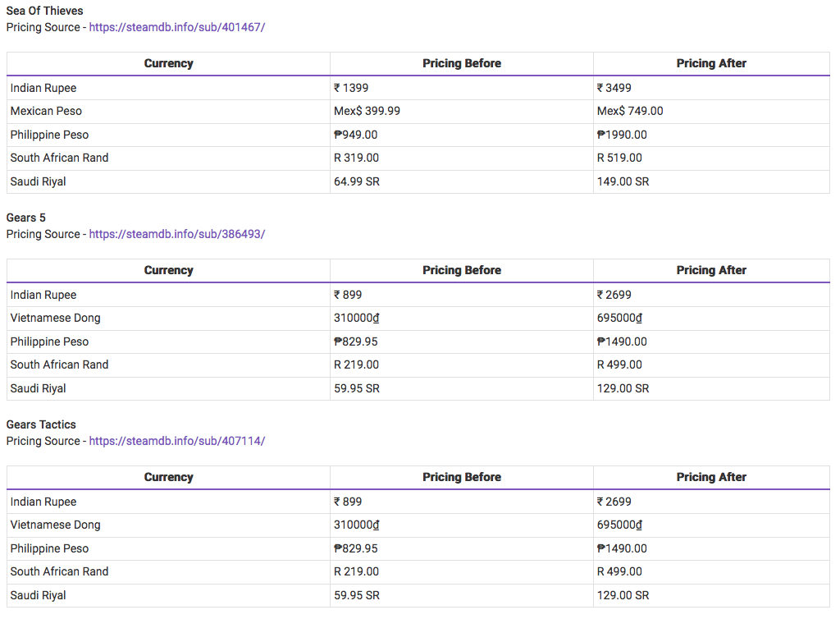Click Saudi Riyal in Sea Of Thieves table
This screenshot has width=840, height=619.
point(38,181)
